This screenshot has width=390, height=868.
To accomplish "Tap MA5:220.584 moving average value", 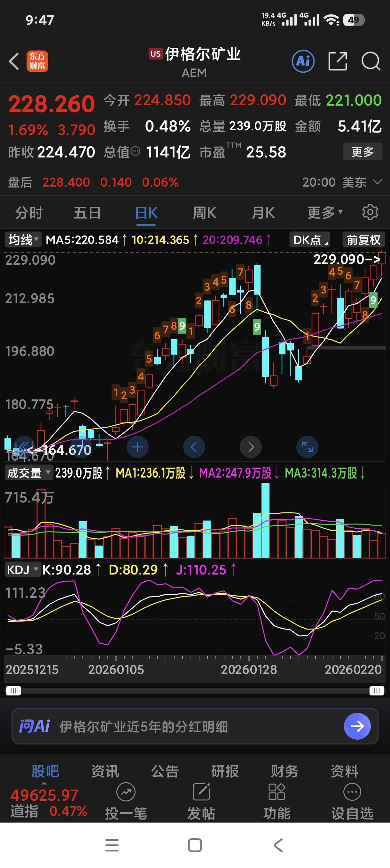I will tap(82, 240).
